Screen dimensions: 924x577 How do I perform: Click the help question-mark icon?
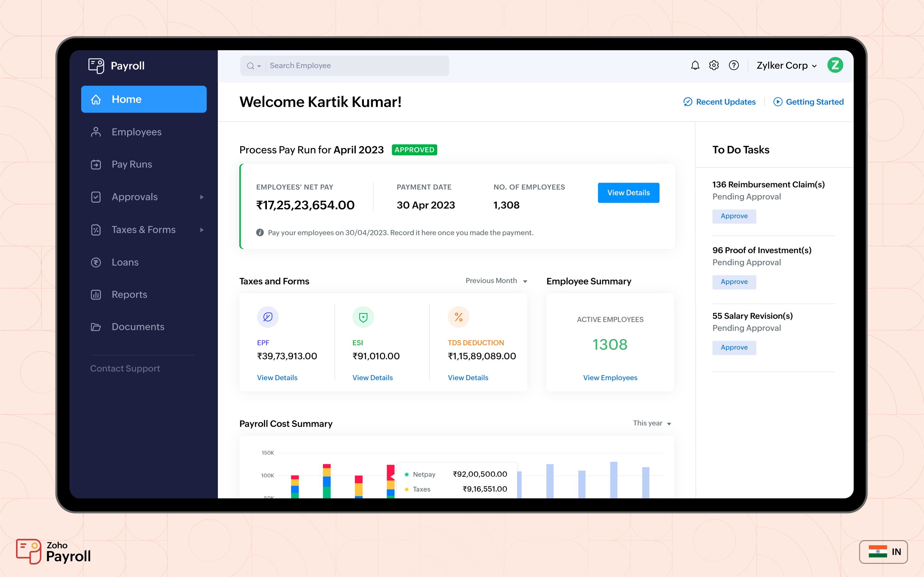[x=733, y=65]
